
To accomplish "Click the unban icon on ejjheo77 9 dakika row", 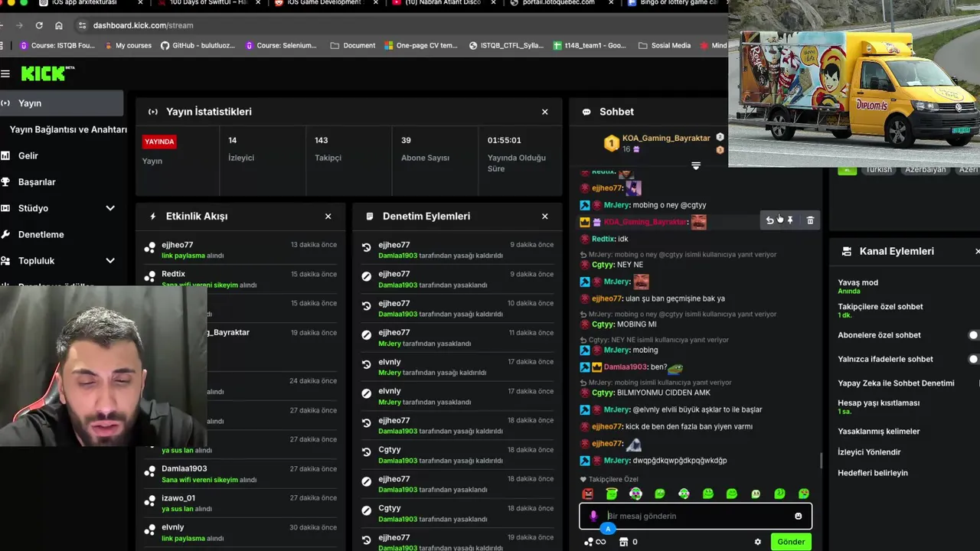I will click(367, 248).
